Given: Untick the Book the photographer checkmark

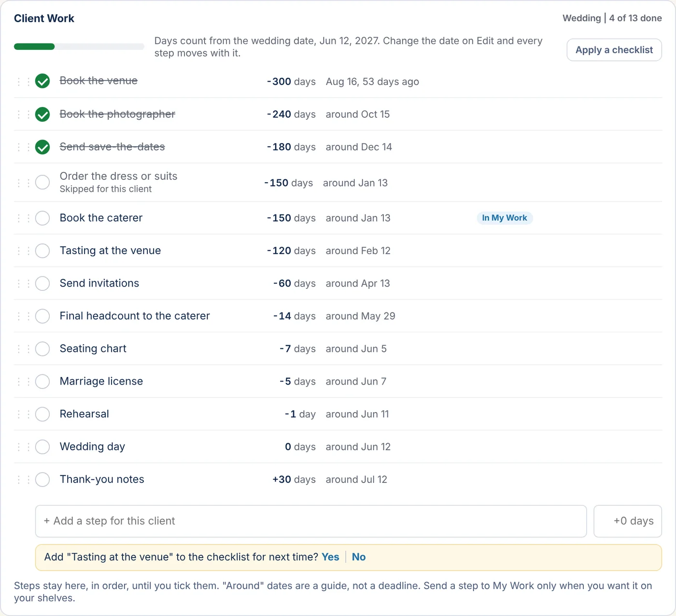Looking at the screenshot, I should click(42, 115).
